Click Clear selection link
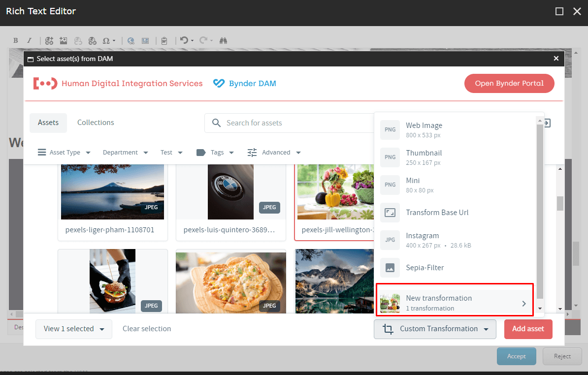Image resolution: width=588 pixels, height=375 pixels. click(x=147, y=329)
